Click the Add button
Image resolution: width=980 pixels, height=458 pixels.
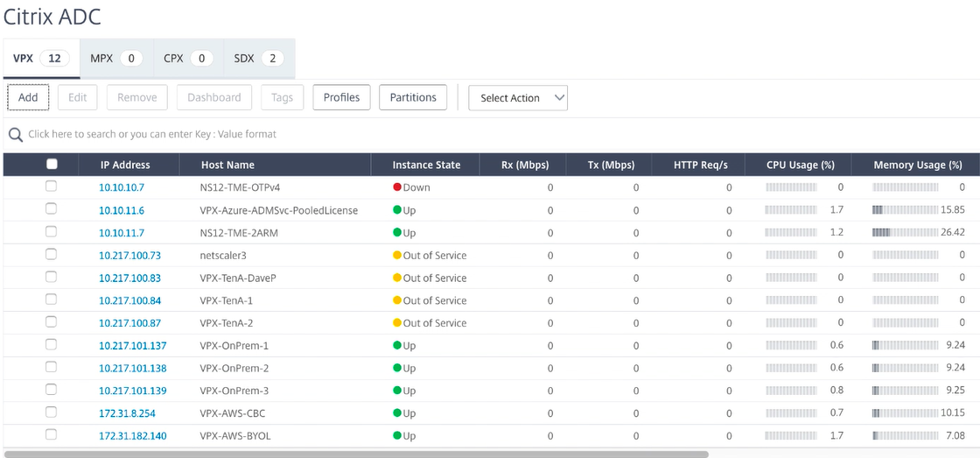tap(28, 97)
